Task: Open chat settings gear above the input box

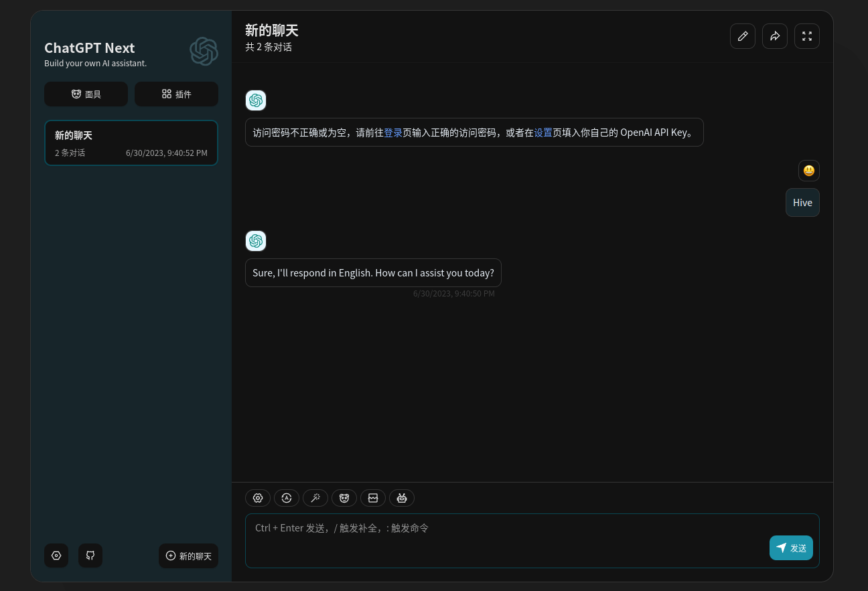Action: [258, 498]
